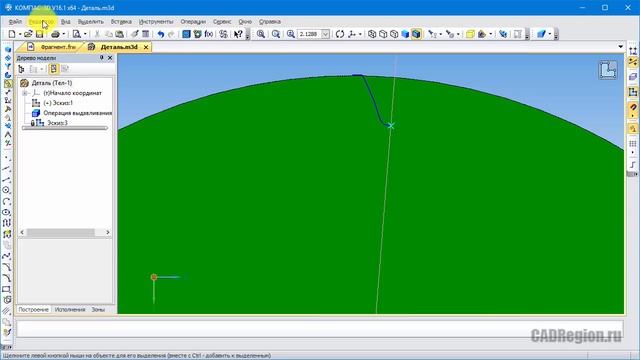This screenshot has width=640, height=360.
Task: Open the Hide objects filter dropdown
Action: (441, 34)
